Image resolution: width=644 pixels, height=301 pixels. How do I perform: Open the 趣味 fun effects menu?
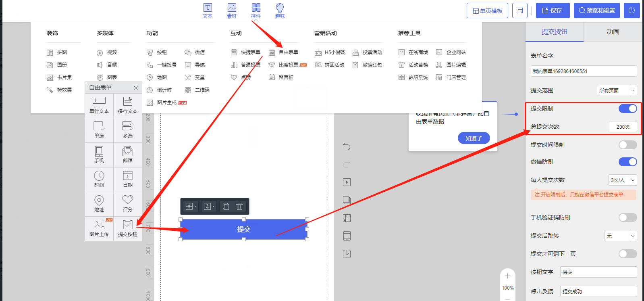click(x=280, y=11)
